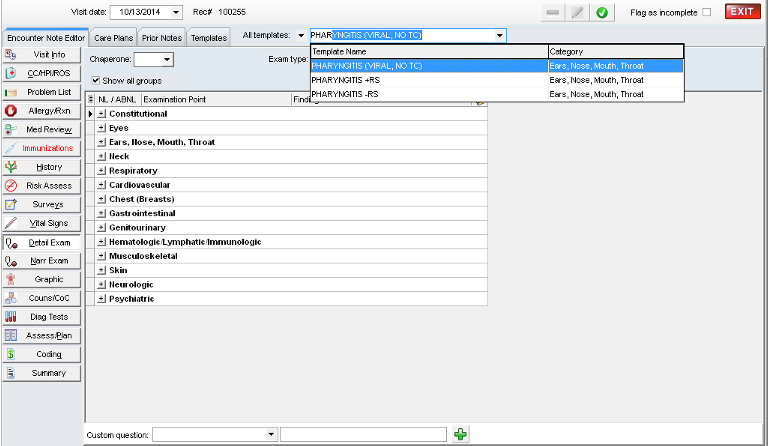Open Risk Assess section
Image resolution: width=768 pixels, height=446 pixels.
42,186
